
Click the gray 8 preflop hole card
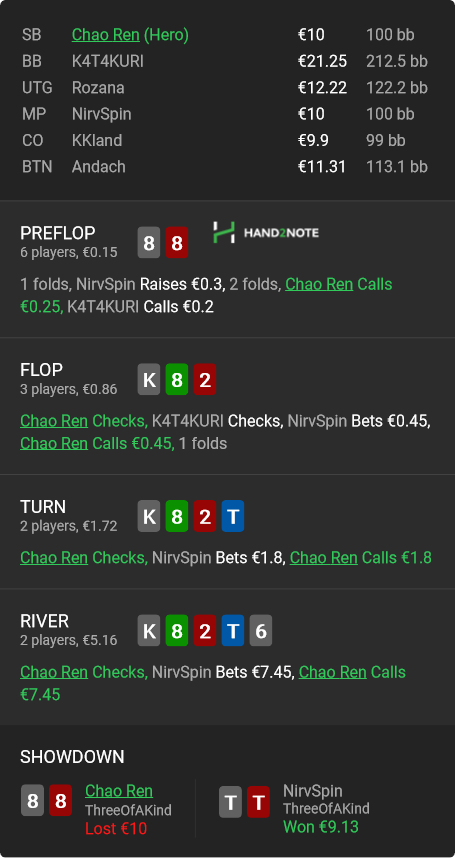[149, 242]
